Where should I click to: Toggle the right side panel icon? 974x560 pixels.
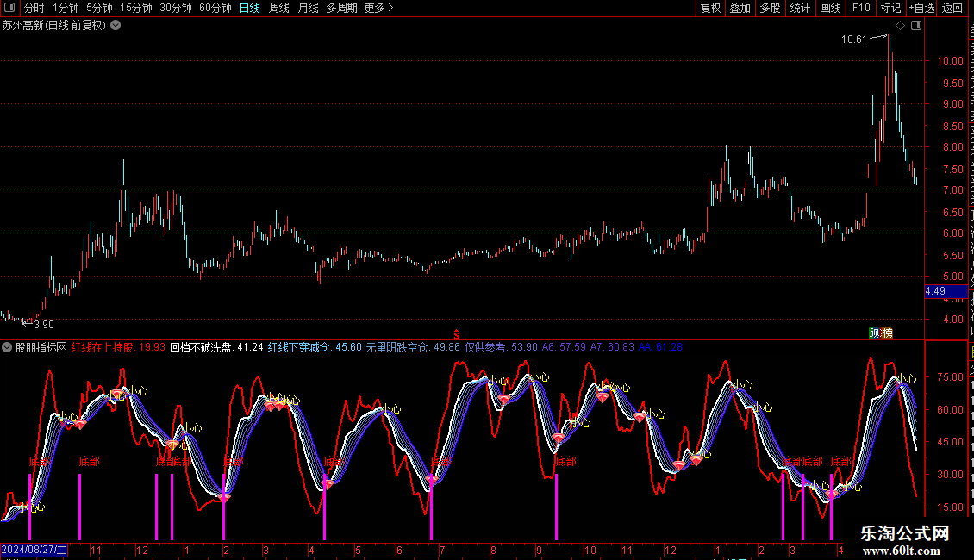(916, 26)
